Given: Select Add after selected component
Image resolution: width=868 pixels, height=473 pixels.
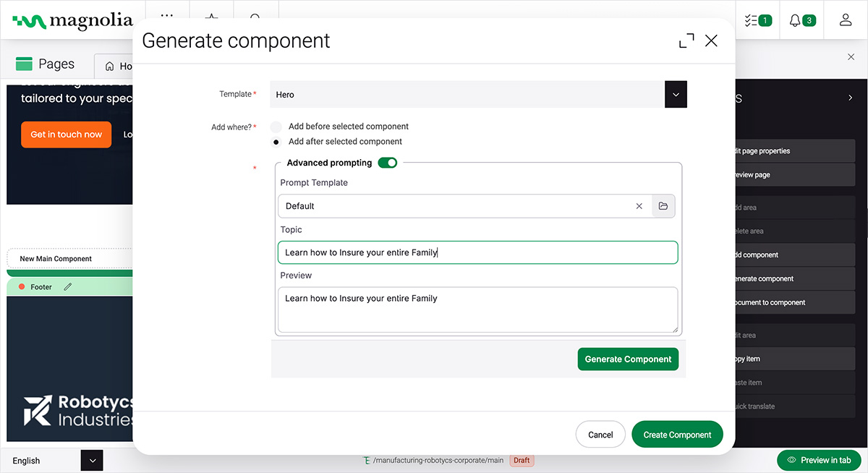Looking at the screenshot, I should point(276,142).
